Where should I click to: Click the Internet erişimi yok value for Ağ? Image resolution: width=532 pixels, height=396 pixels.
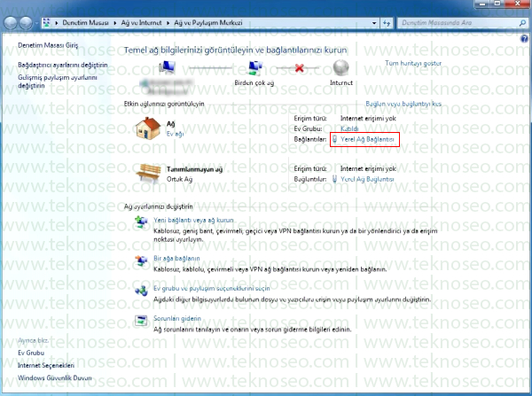(368, 119)
